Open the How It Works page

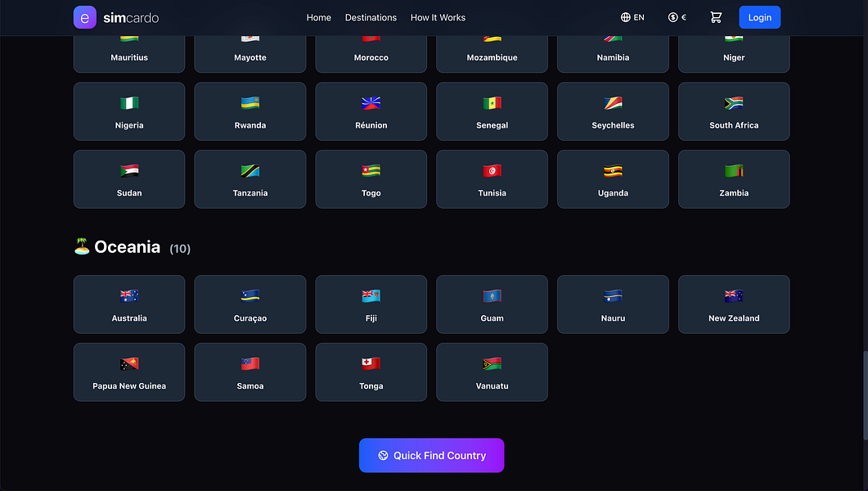point(438,17)
